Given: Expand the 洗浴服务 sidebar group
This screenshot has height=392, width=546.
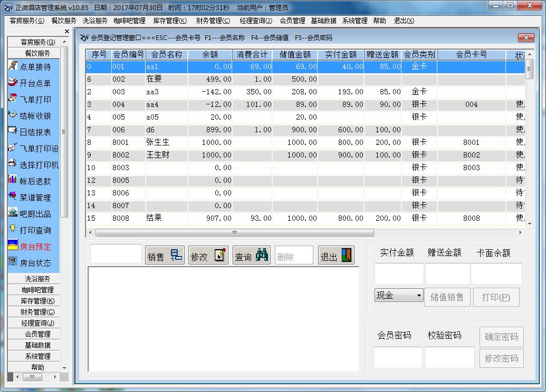Looking at the screenshot, I should click(34, 279).
